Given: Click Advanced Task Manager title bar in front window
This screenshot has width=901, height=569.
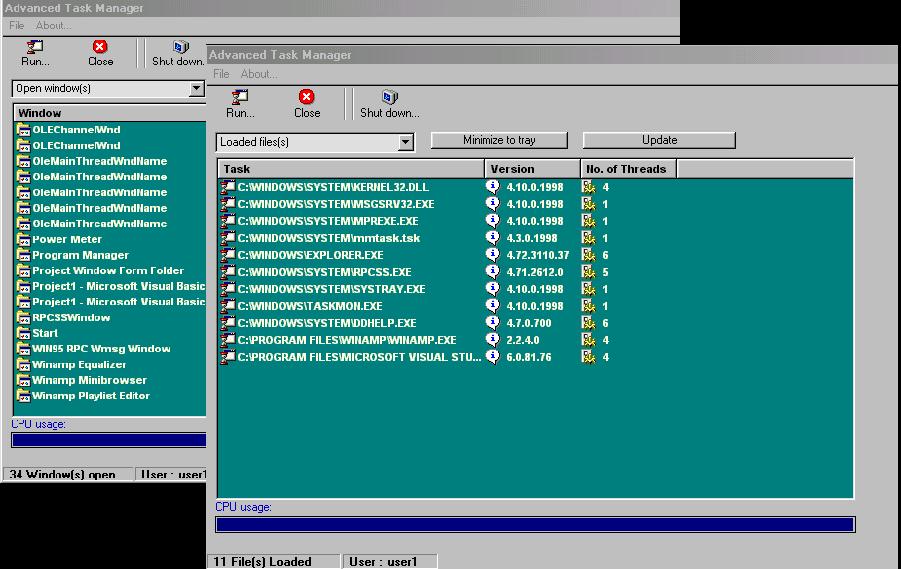Looking at the screenshot, I should tap(554, 55).
